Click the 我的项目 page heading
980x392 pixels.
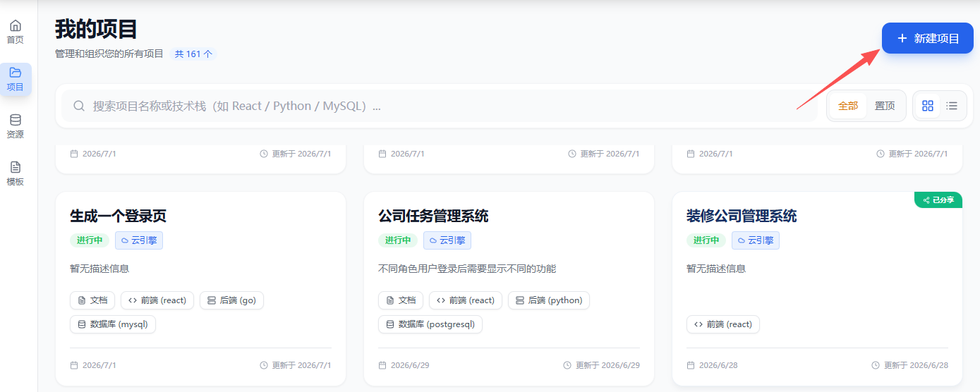click(x=96, y=30)
